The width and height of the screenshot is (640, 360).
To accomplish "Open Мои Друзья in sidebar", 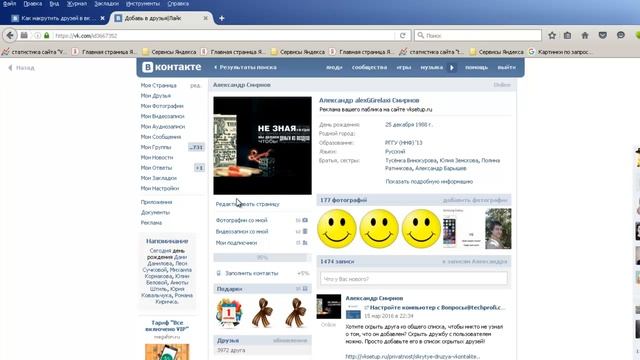I will coord(156,96).
